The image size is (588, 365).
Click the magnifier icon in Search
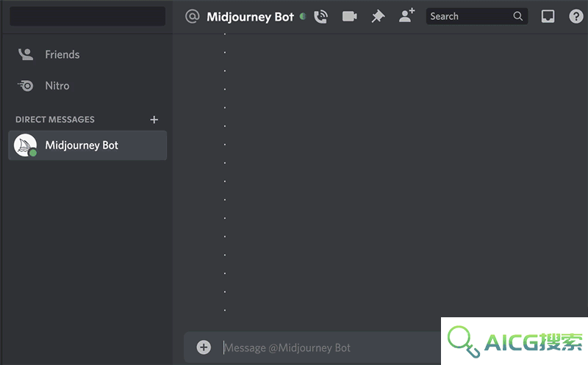click(518, 16)
